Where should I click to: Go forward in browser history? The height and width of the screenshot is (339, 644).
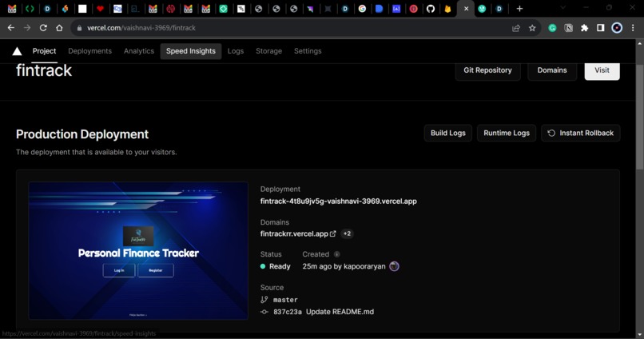coord(27,28)
